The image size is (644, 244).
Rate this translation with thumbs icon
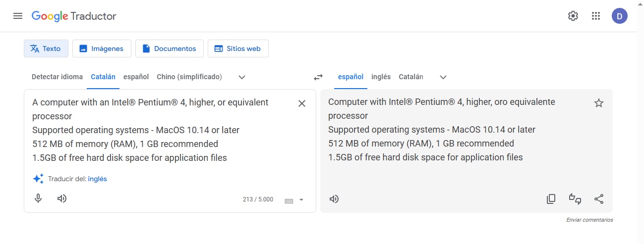(575, 199)
